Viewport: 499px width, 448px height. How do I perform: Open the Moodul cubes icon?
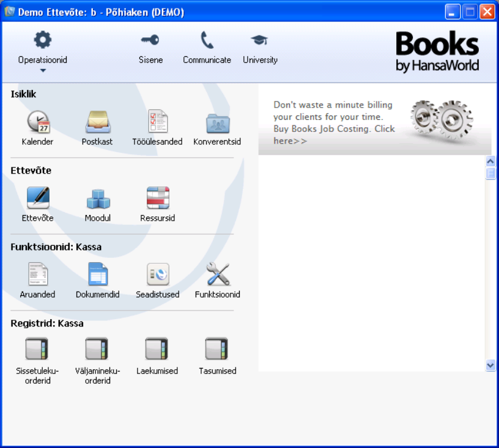[x=98, y=199]
